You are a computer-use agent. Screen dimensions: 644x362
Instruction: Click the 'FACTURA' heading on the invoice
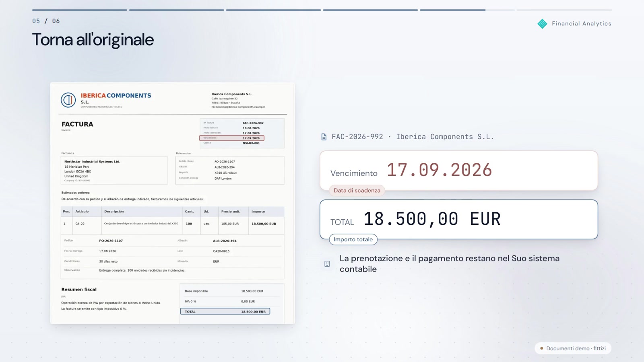77,124
